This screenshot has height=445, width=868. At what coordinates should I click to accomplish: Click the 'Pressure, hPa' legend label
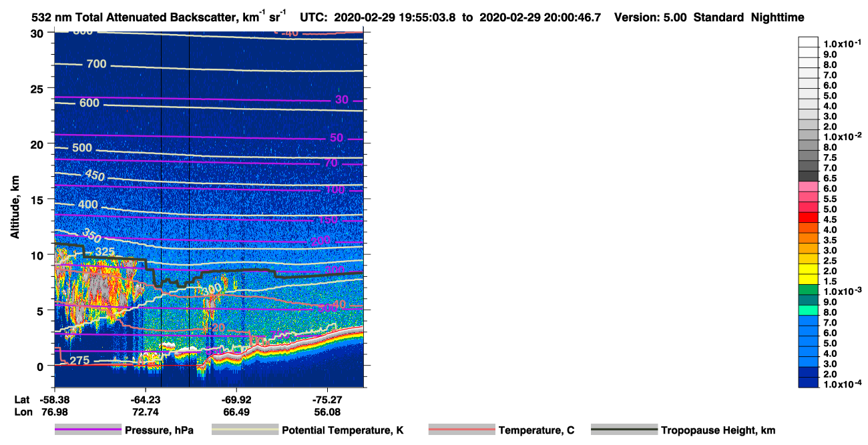click(160, 430)
